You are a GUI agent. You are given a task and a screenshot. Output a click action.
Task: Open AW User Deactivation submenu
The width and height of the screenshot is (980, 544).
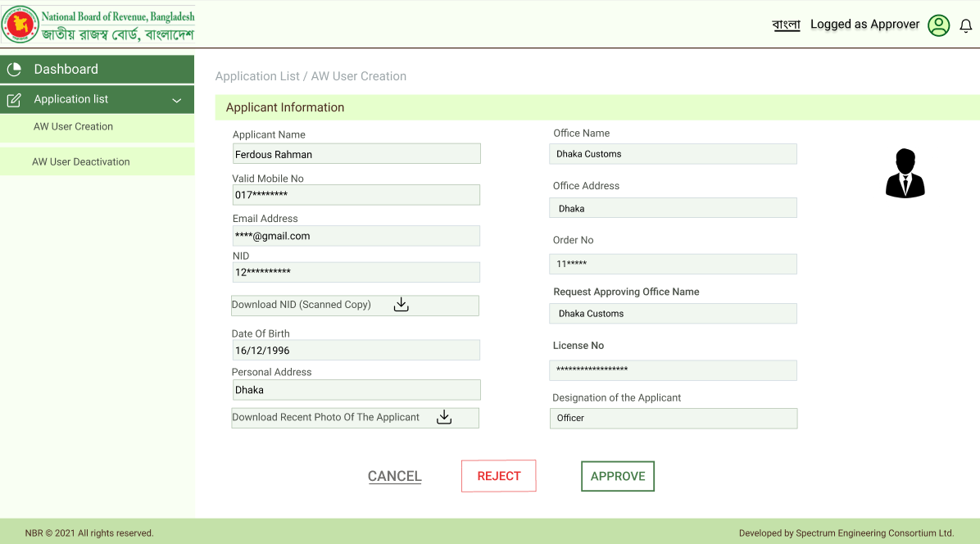coord(97,161)
